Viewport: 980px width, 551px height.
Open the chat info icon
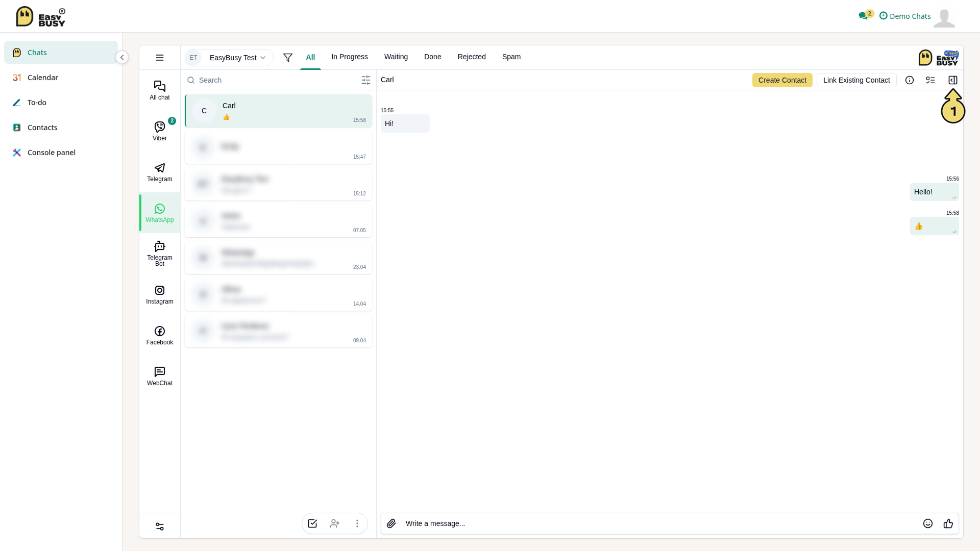click(x=910, y=80)
